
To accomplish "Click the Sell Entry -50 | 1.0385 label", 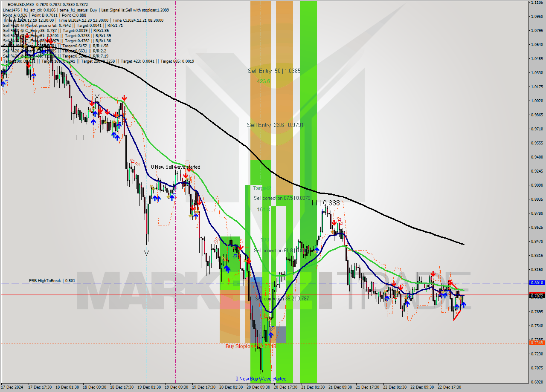I will 274,71.
